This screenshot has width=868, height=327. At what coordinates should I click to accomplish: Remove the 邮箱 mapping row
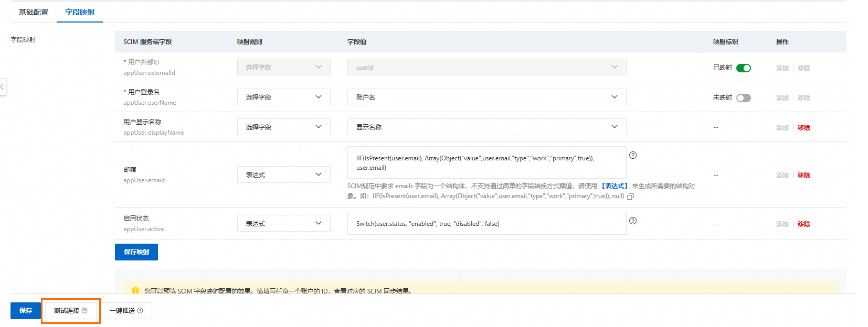click(804, 176)
